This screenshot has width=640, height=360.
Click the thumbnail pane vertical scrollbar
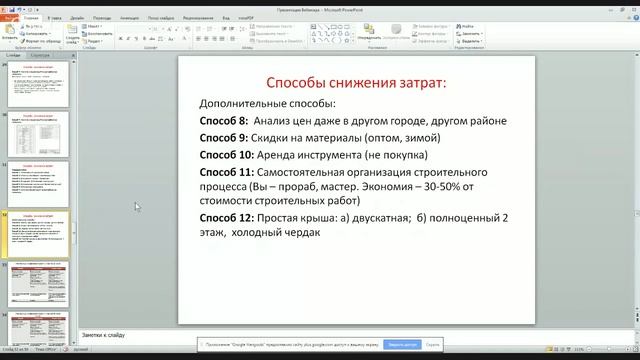(73, 202)
